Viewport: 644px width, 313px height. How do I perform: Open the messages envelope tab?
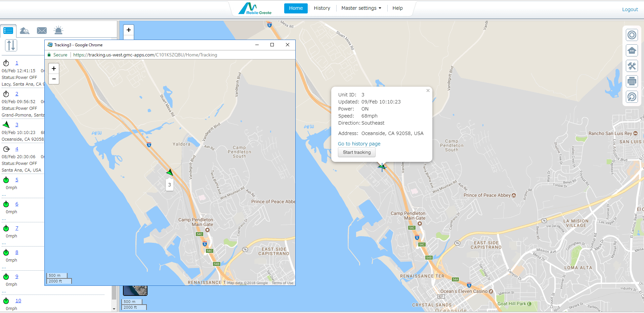[x=42, y=31]
